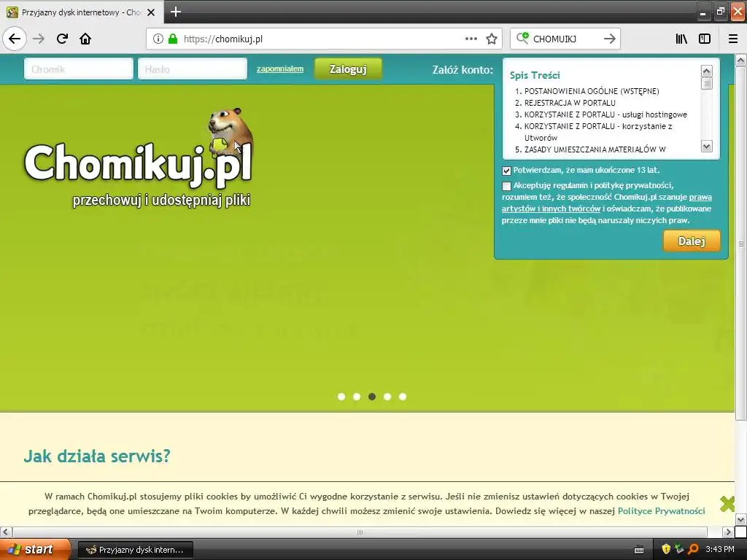747x560 pixels.
Task: Focus the CHOMUIKJ search box
Action: [565, 39]
